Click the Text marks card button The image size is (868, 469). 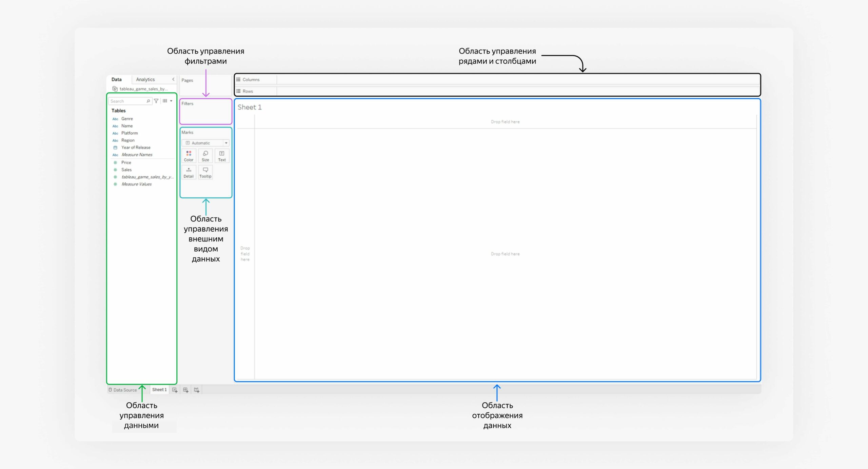point(222,156)
